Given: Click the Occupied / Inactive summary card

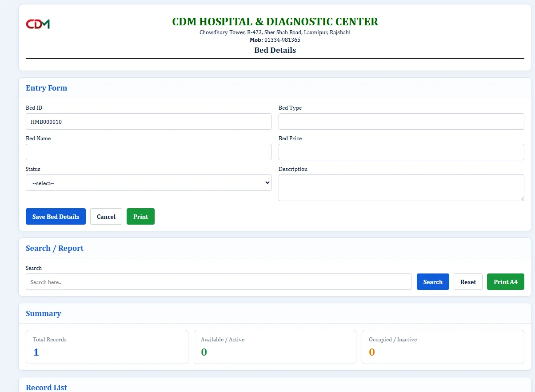Looking at the screenshot, I should click(x=443, y=347).
